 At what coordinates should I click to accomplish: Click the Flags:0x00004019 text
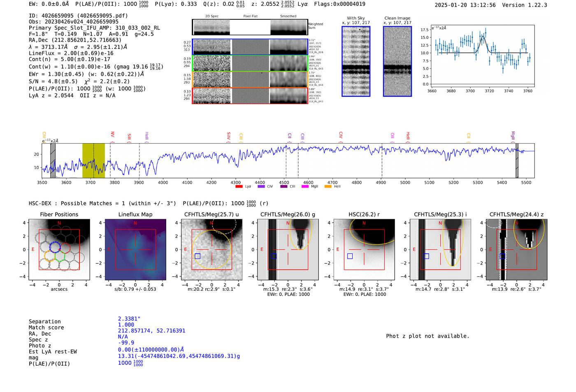pyautogui.click(x=339, y=4)
